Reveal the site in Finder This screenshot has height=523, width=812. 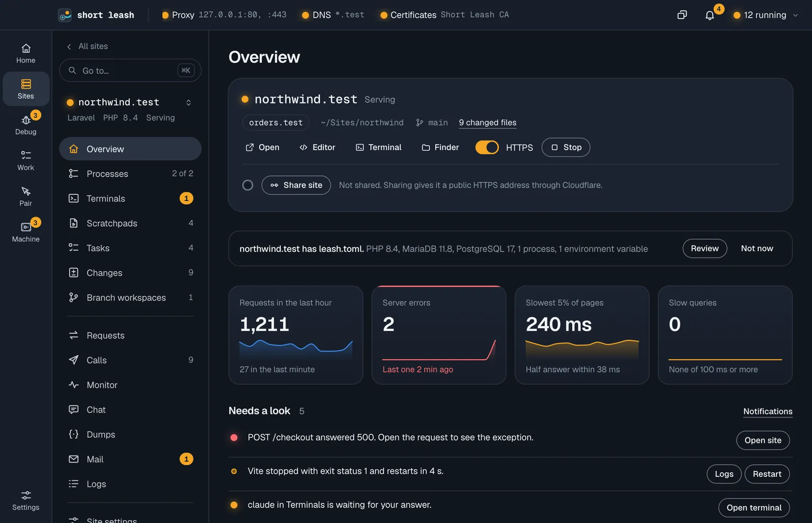tap(441, 147)
